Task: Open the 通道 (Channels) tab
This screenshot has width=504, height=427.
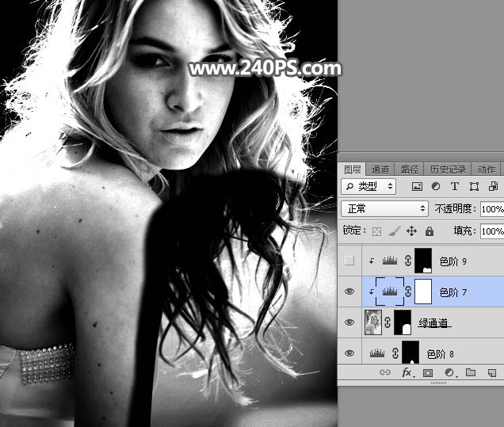Action: [x=380, y=170]
